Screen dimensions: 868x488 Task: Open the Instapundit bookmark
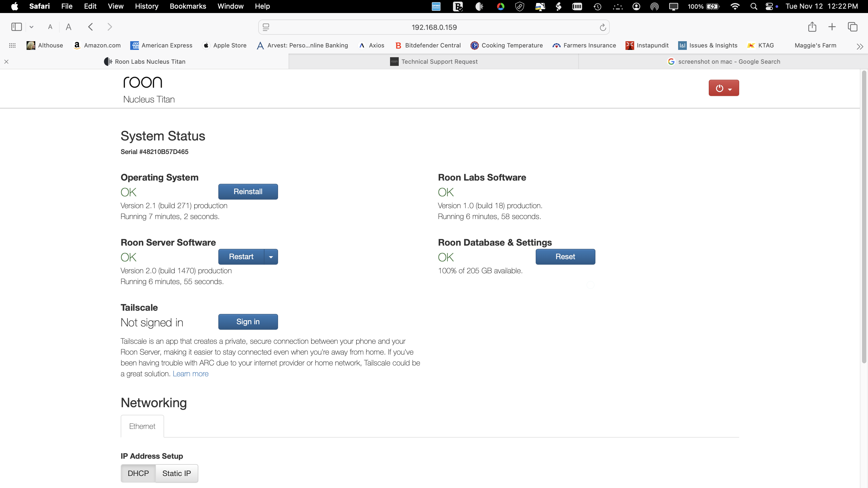[x=647, y=46]
